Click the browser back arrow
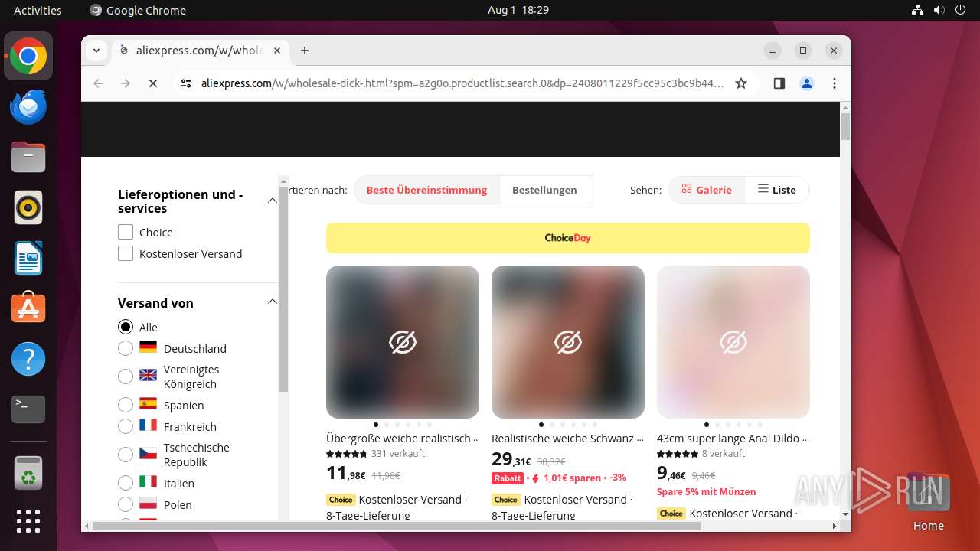The height and width of the screenshot is (551, 980). click(x=98, y=83)
